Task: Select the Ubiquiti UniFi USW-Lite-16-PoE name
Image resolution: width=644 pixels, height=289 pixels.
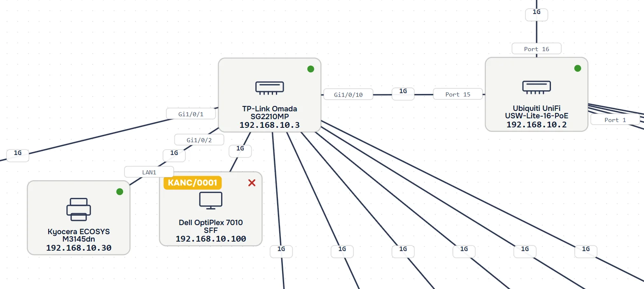Action: pyautogui.click(x=537, y=112)
